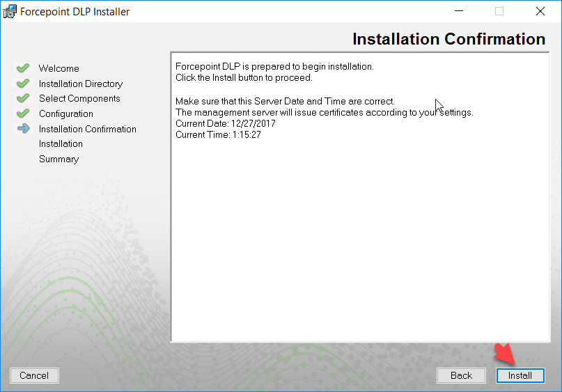The width and height of the screenshot is (562, 392).
Task: Click the green checkmark beside Installation Directory
Action: click(23, 83)
